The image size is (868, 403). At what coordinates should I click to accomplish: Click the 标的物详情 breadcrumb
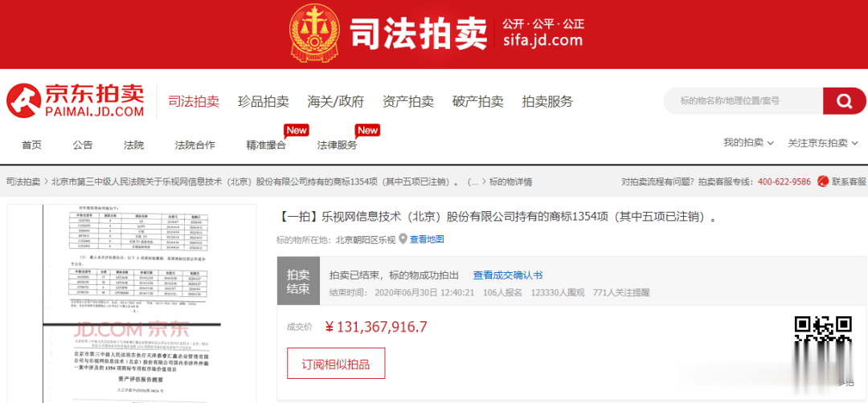point(510,181)
